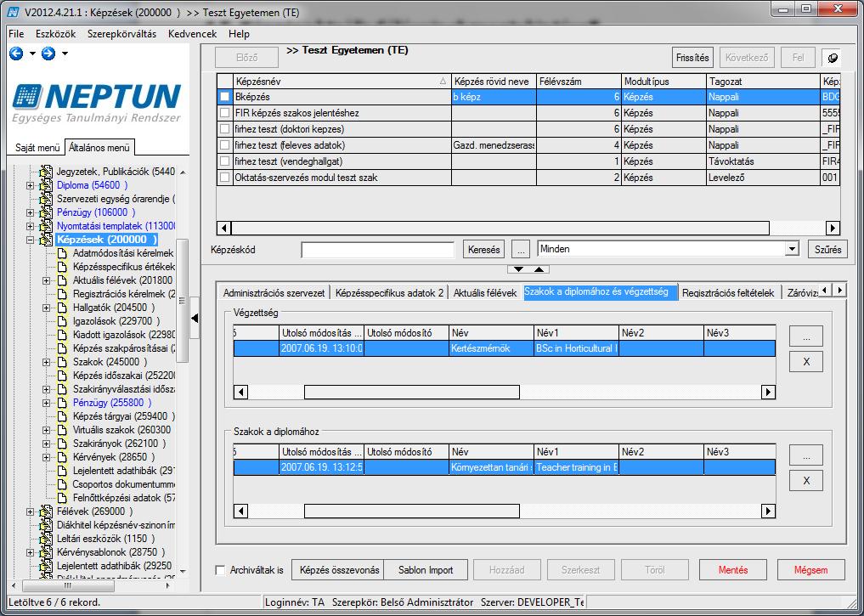Image resolution: width=864 pixels, height=616 pixels.
Task: Open the Szerepkörváltás menu
Action: [x=121, y=34]
